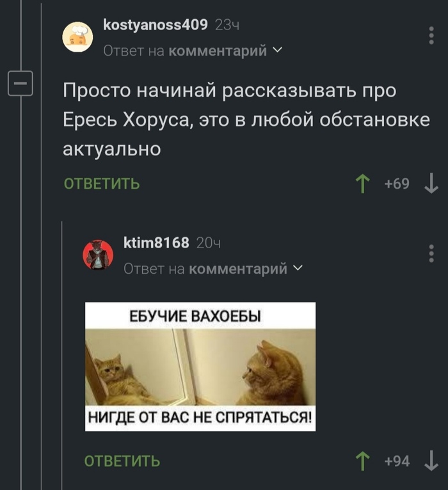This screenshot has width=448, height=490.
Task: Open more options for kostyanoss409's comment
Action: pos(431,35)
